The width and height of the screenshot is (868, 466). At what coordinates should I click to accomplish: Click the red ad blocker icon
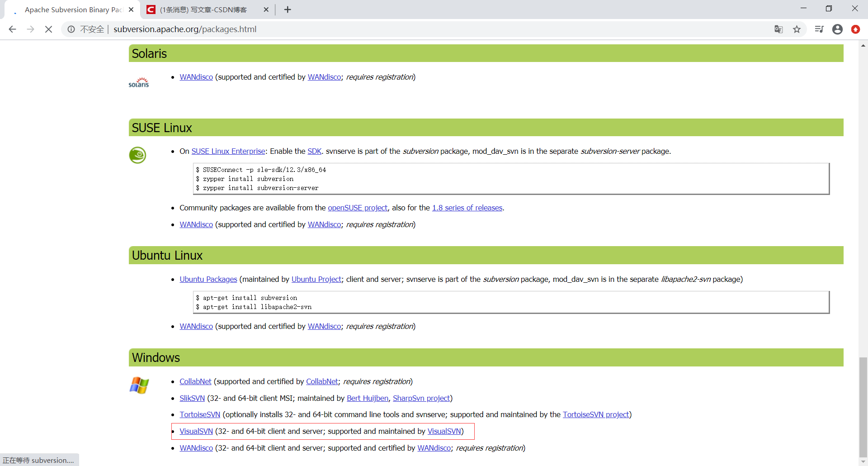[856, 29]
